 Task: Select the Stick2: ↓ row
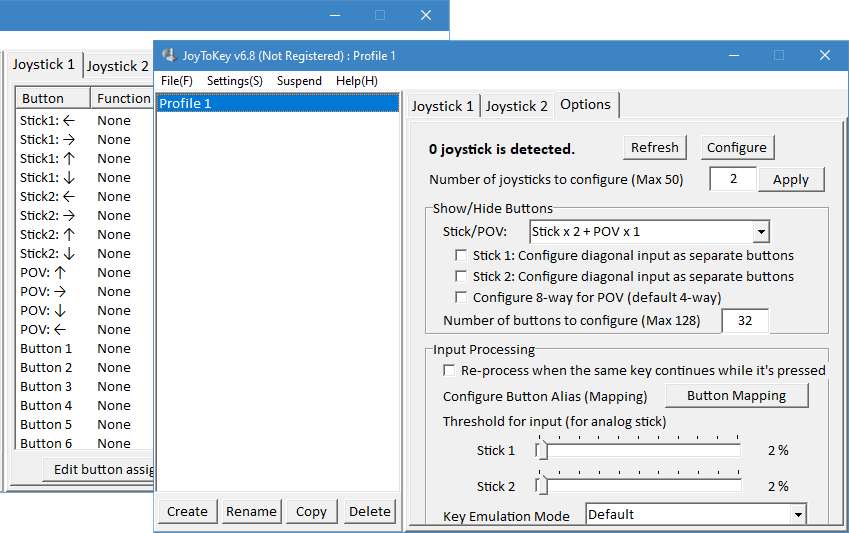85,253
